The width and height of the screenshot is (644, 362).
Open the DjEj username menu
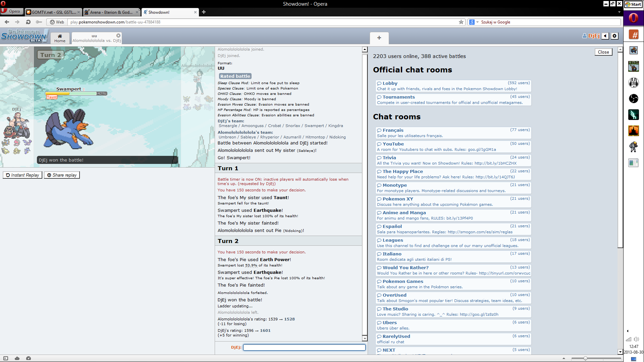(591, 36)
